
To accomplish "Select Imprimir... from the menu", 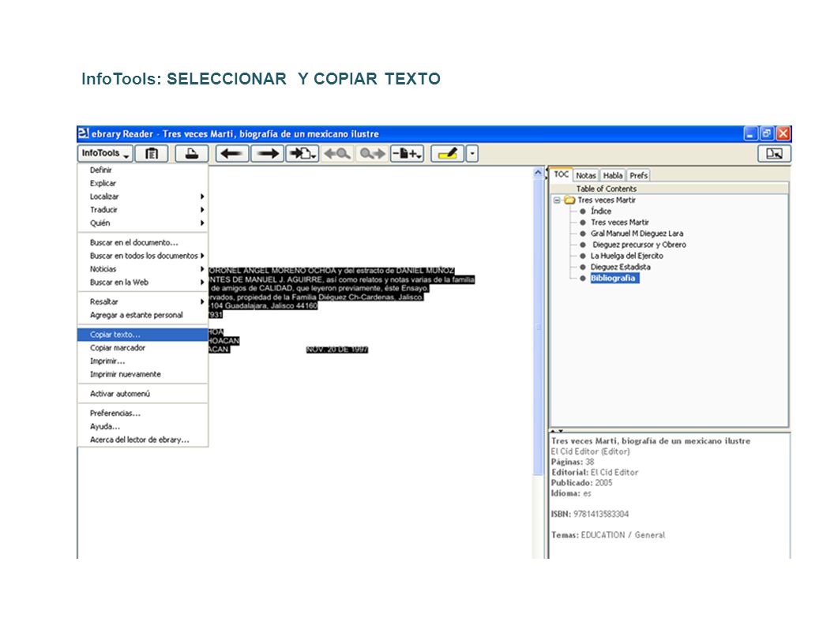I will (142, 361).
